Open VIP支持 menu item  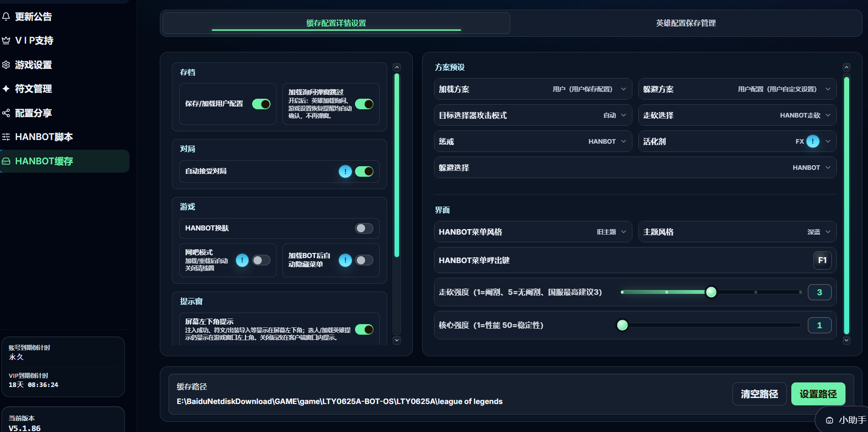(x=64, y=40)
